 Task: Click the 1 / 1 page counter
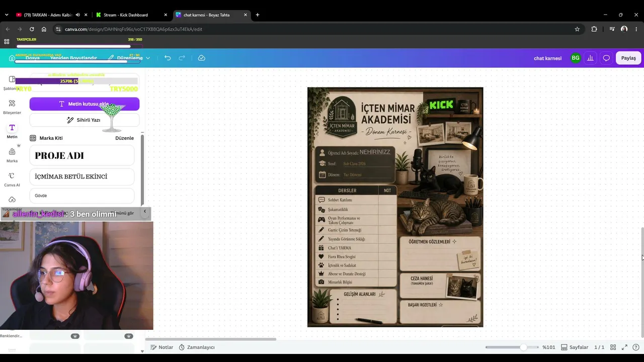point(599,347)
